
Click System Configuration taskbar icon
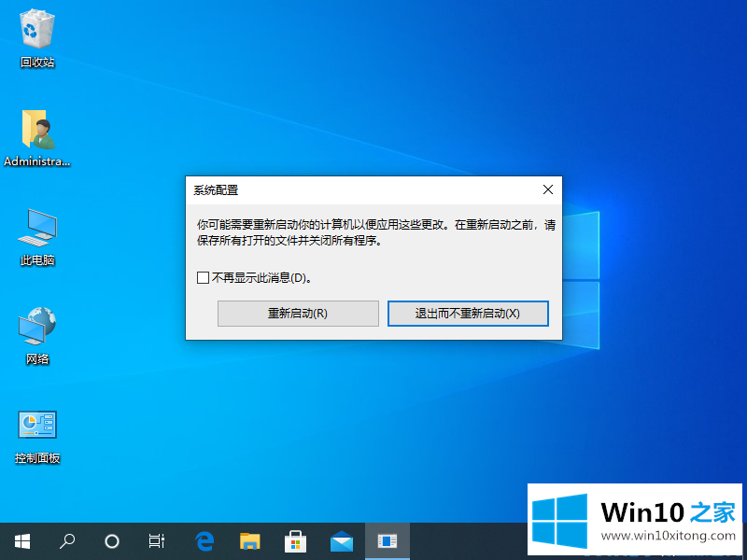388,541
